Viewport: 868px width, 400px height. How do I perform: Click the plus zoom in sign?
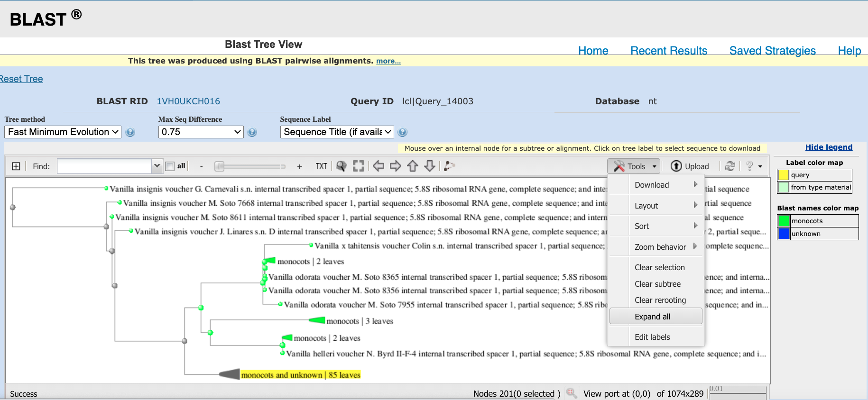click(299, 167)
